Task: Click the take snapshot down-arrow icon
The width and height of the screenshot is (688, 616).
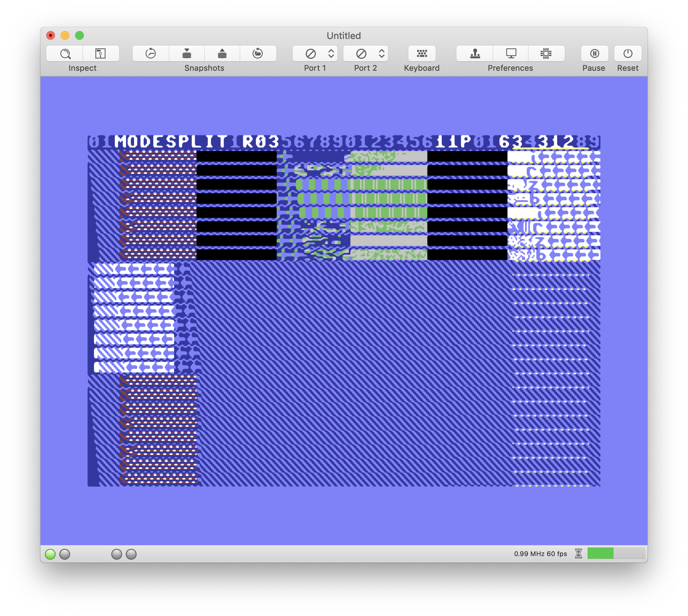Action: [x=186, y=53]
